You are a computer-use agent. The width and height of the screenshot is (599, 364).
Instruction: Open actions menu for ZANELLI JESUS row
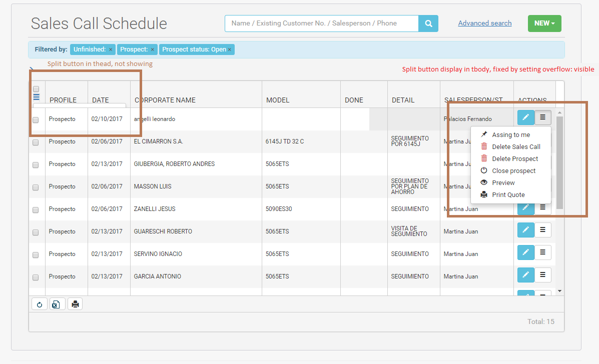pos(543,208)
